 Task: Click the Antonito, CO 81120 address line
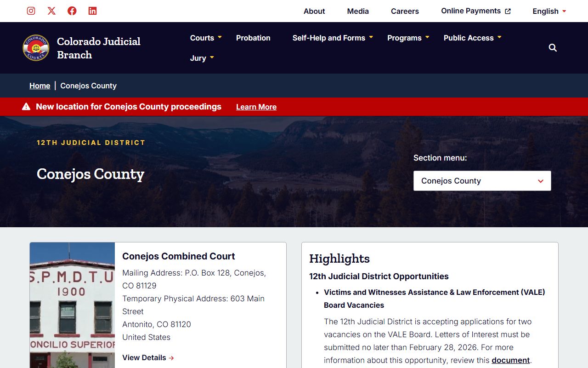(x=157, y=324)
